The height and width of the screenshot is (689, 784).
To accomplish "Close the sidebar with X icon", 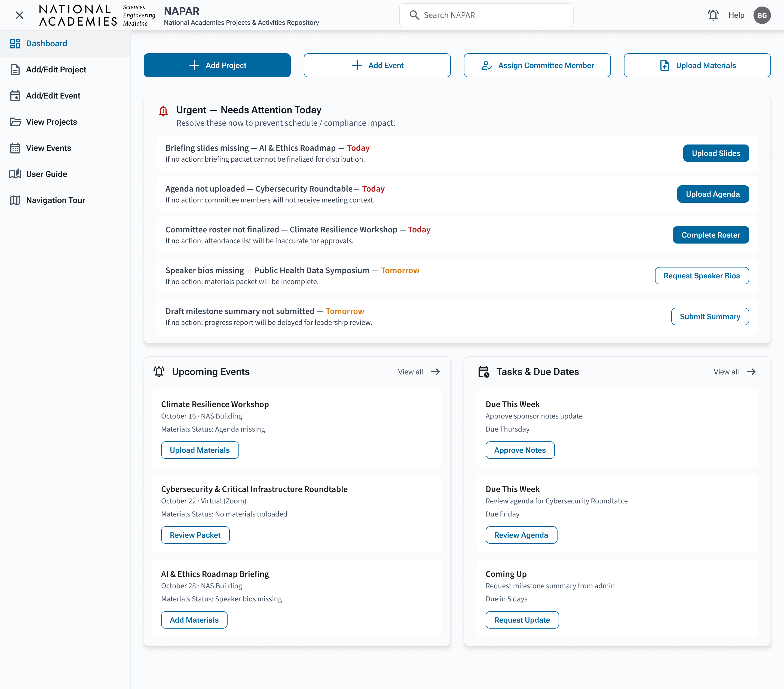I will [20, 15].
